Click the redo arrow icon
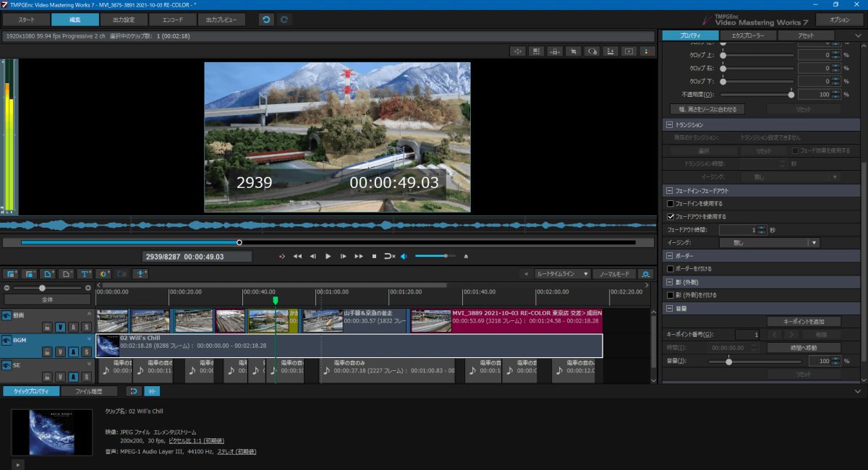This screenshot has width=868, height=470. click(284, 20)
